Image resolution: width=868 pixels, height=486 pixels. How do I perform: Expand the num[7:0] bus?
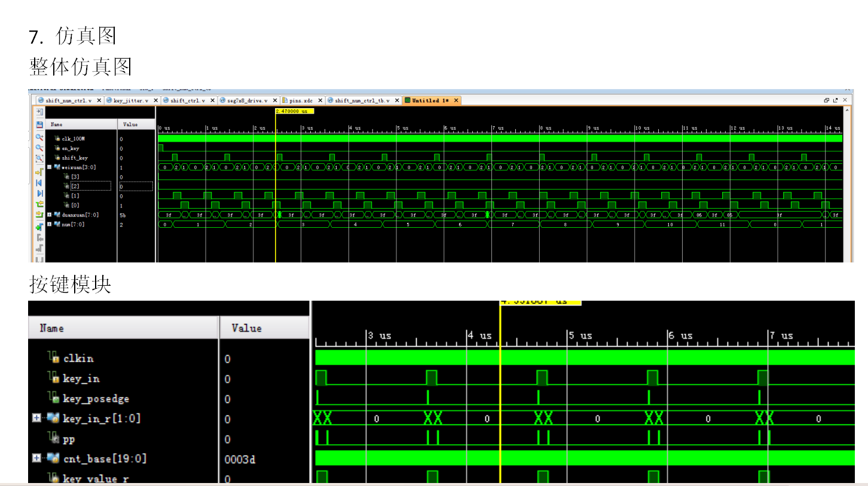point(50,224)
